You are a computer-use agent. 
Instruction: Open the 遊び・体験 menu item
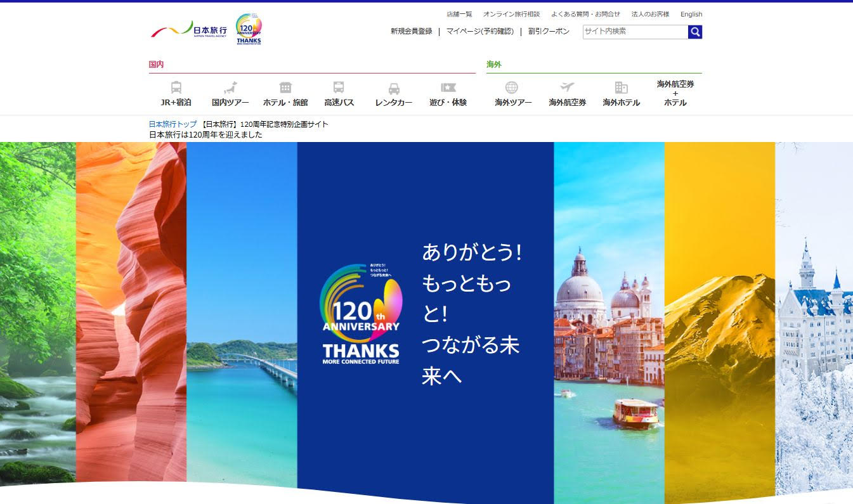[448, 102]
